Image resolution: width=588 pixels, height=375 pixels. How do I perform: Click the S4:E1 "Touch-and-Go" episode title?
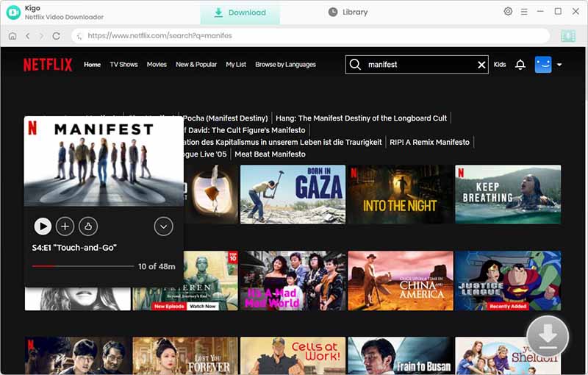click(x=74, y=248)
